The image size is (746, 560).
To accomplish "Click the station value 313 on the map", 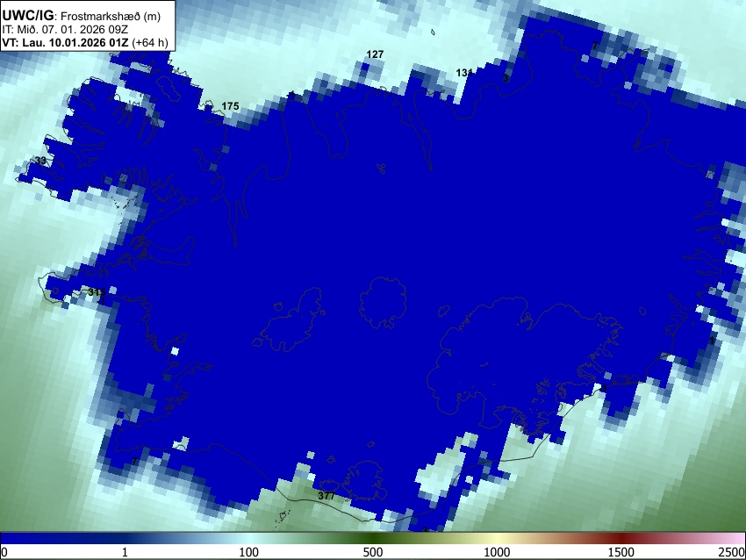I will pyautogui.click(x=97, y=292).
